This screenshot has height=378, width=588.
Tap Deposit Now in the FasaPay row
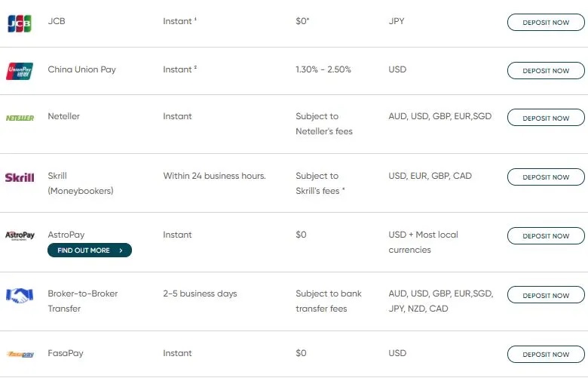546,354
